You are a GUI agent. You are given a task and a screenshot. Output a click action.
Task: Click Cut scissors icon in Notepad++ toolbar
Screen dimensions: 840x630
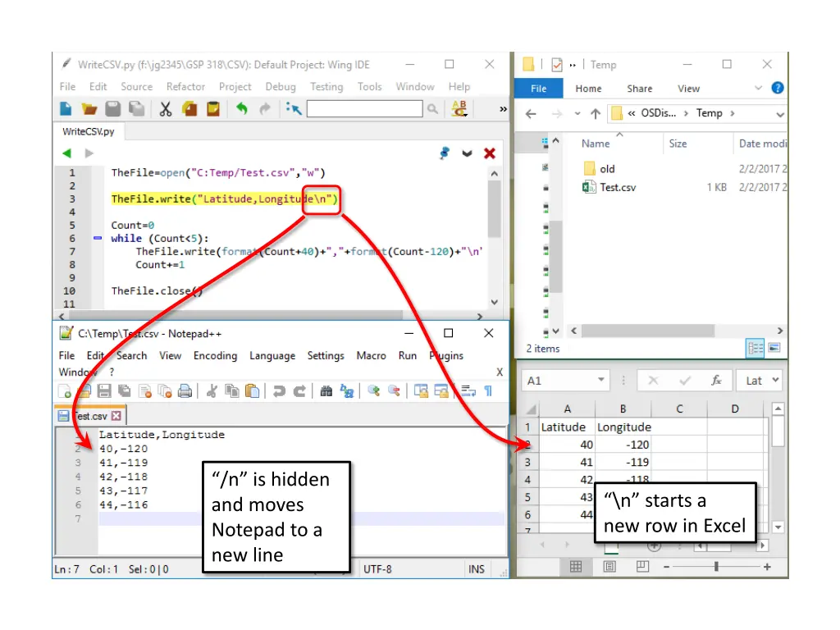coord(212,391)
